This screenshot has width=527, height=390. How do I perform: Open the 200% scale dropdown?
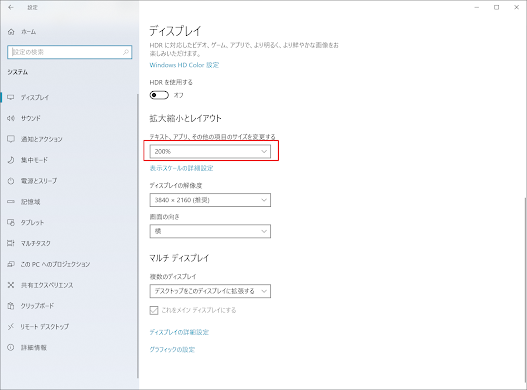210,152
